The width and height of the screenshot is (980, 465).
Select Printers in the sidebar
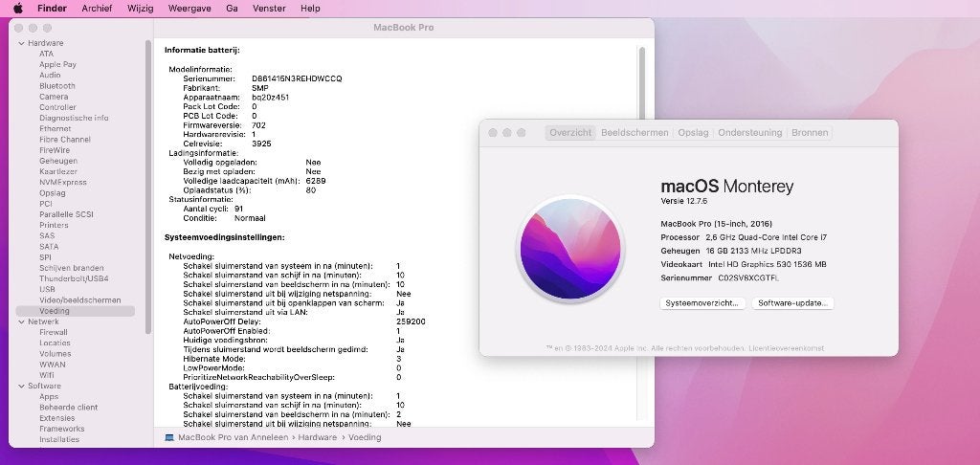pos(54,225)
